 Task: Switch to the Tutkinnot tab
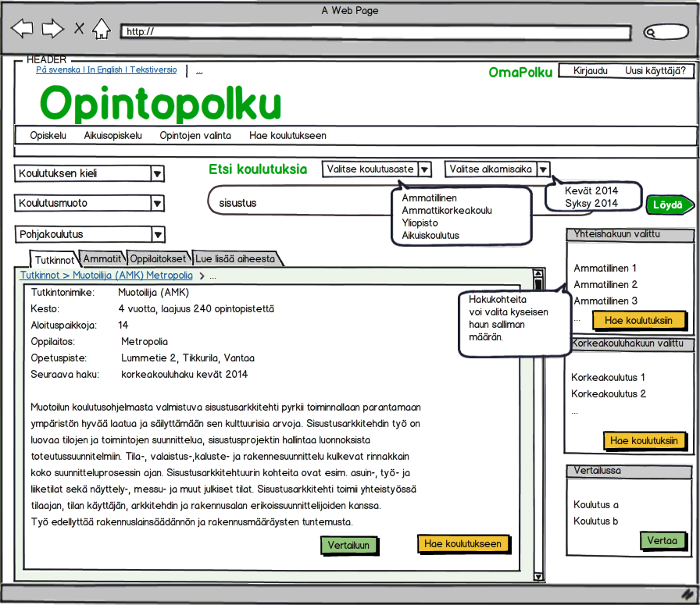point(55,260)
